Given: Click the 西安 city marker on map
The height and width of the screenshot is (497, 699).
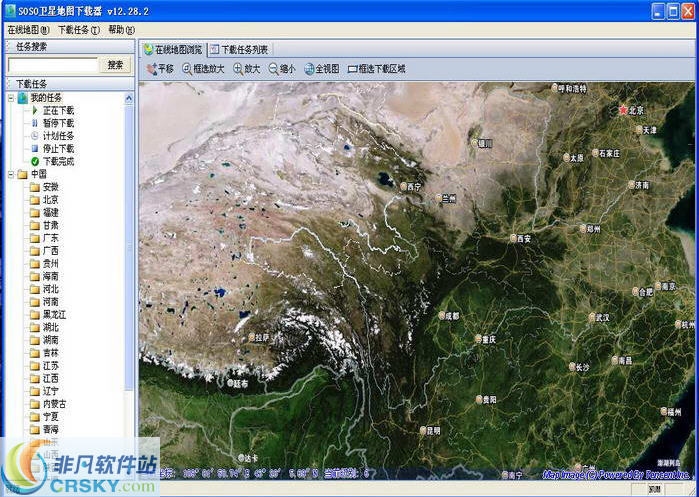Looking at the screenshot, I should pos(514,239).
